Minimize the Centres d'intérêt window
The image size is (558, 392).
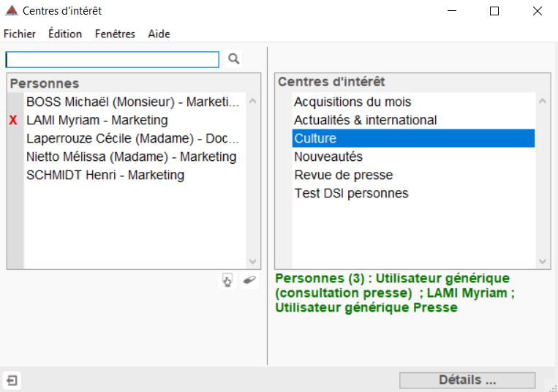452,11
